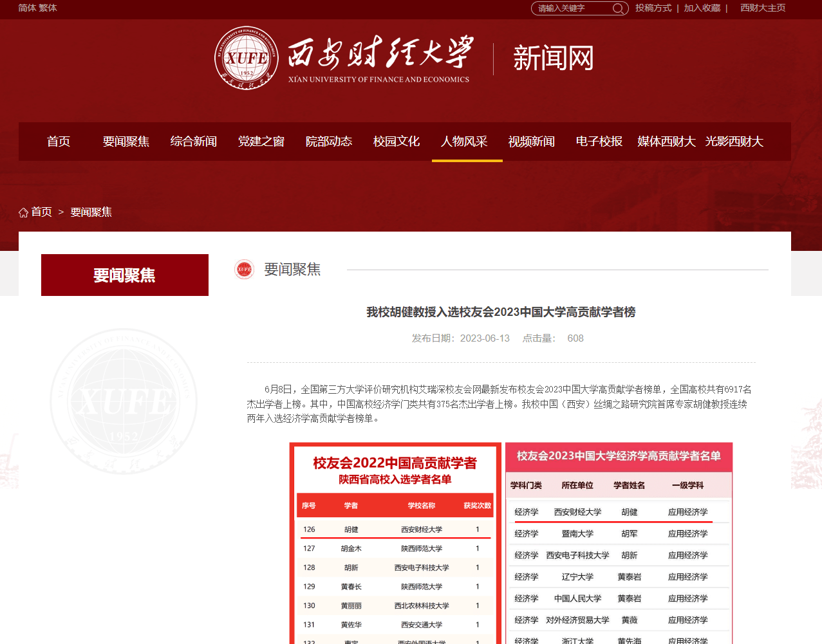The height and width of the screenshot is (644, 822).
Task: Click the 新闻网 site title
Action: tap(553, 59)
